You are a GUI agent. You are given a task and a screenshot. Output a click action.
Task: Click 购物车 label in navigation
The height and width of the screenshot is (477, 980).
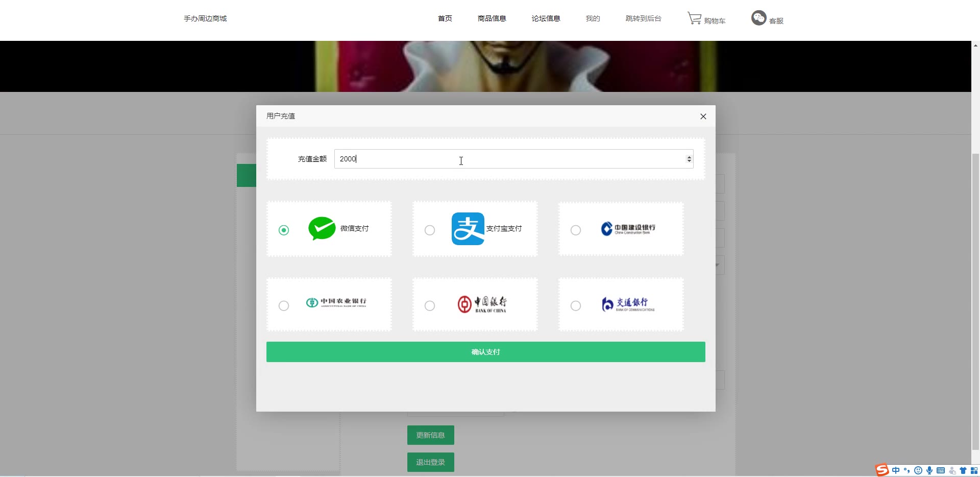(x=715, y=21)
